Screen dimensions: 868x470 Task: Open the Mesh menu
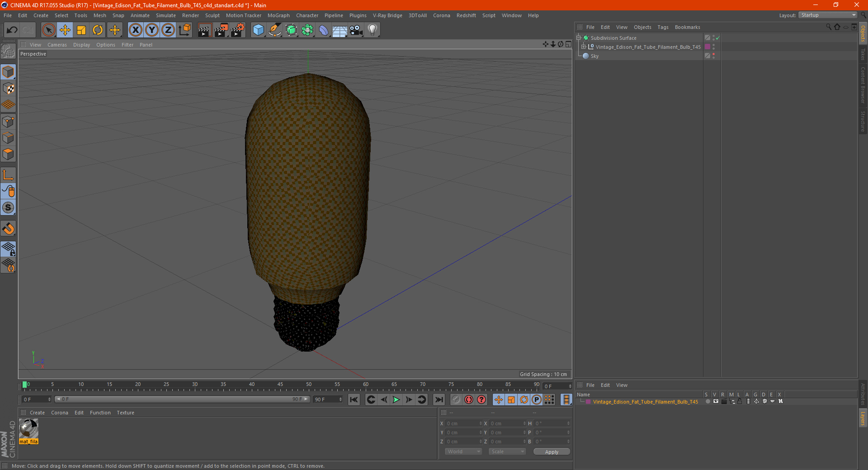point(100,15)
